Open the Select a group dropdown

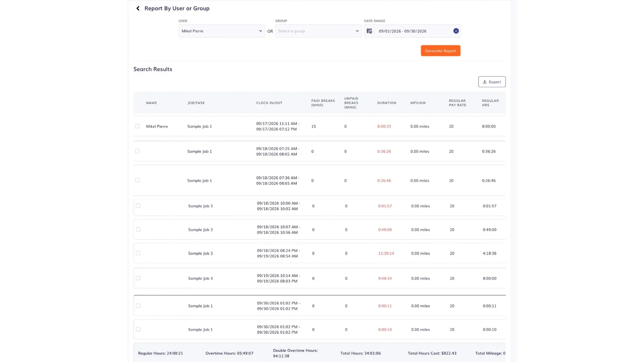[x=318, y=31]
